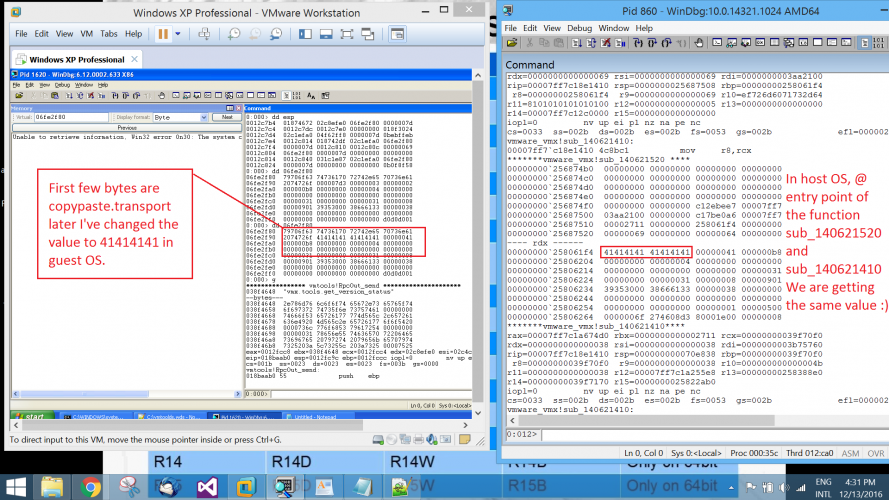This screenshot has height=500, width=889.
Task: Click the Previous button in the Memory panel
Action: click(125, 127)
